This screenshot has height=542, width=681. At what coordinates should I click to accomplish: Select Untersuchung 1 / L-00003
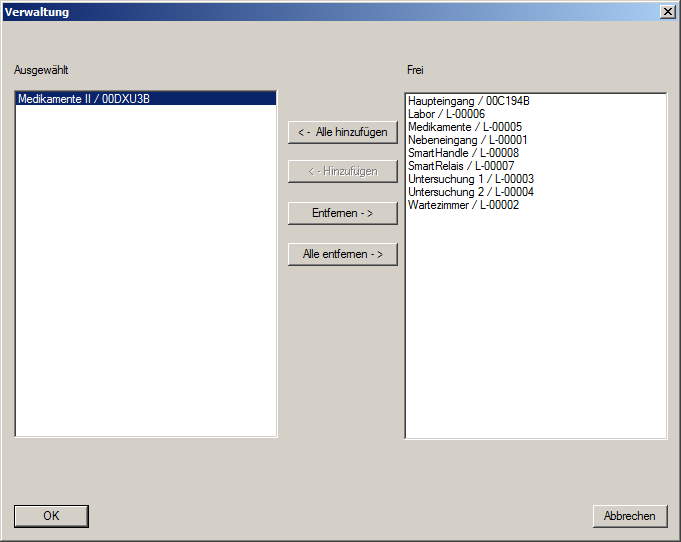click(x=470, y=179)
